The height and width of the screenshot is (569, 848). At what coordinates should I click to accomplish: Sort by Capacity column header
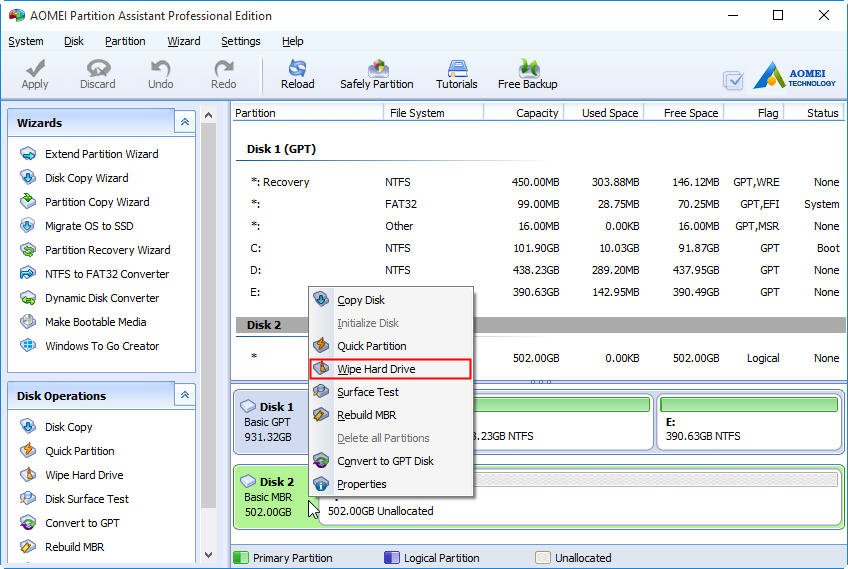tap(524, 113)
